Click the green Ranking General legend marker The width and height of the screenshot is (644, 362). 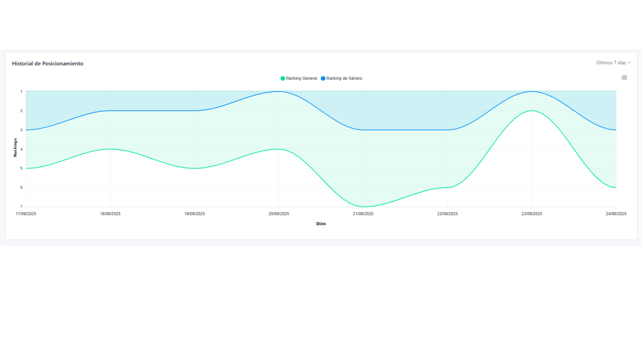[x=283, y=78]
